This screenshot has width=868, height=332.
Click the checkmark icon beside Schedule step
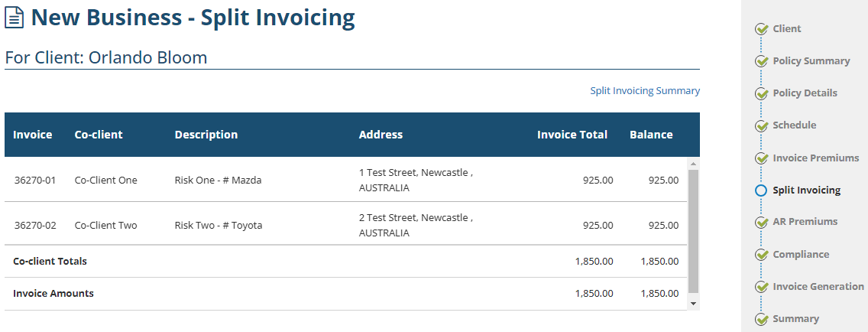(x=761, y=125)
